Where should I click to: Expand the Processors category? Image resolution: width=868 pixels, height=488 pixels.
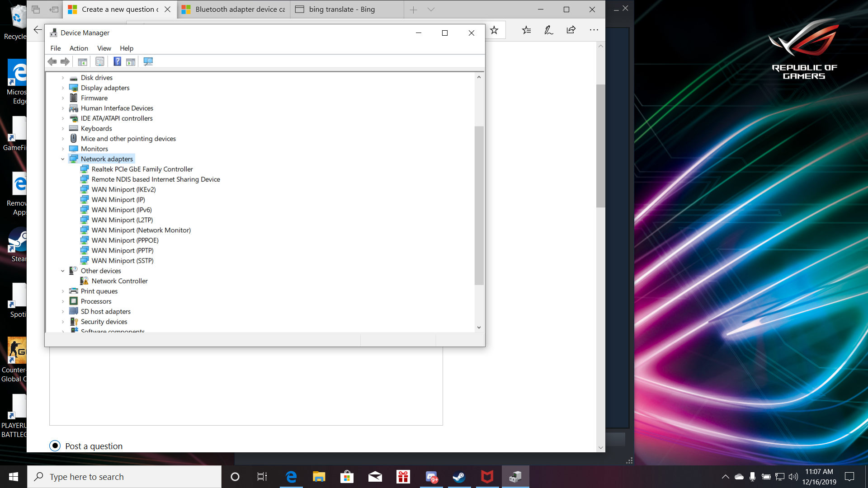pos(63,301)
